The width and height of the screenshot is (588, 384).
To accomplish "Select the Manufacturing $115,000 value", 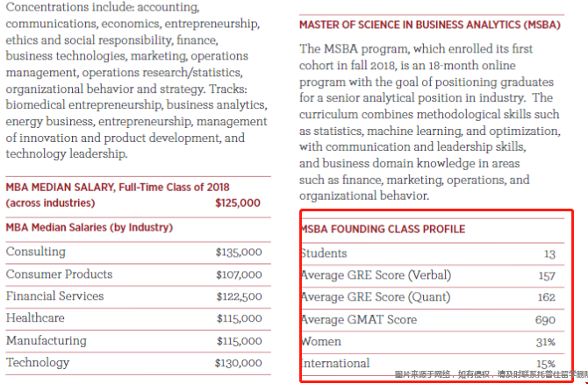I will click(240, 341).
